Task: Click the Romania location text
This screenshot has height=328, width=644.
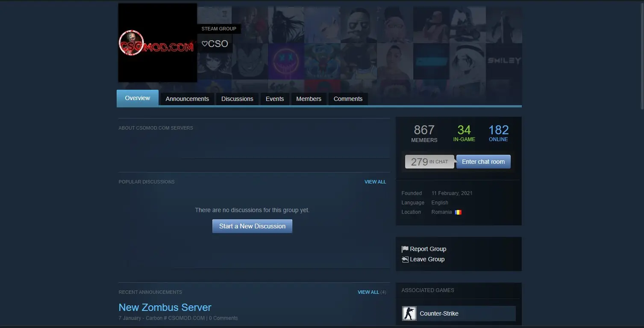Action: point(441,212)
